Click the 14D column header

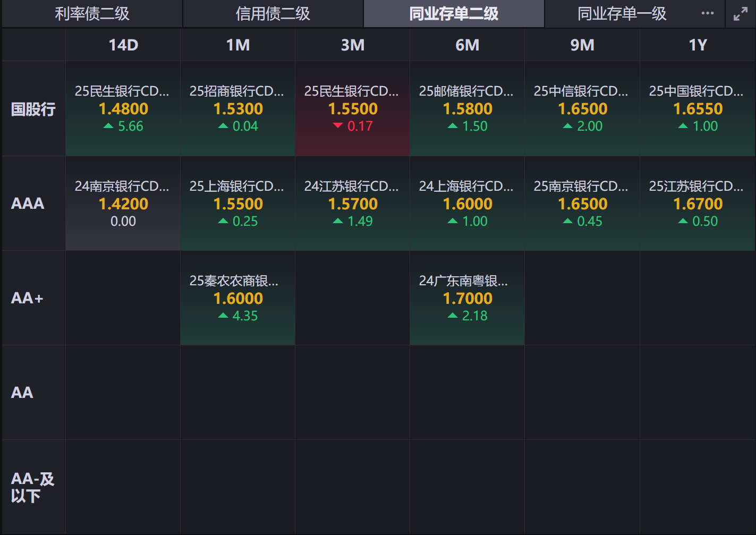123,45
